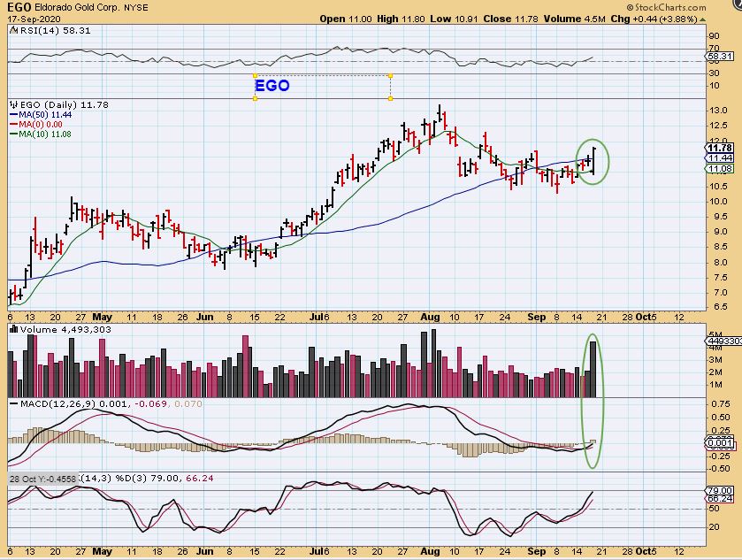Click the volume bars icon next to Volume
This screenshot has height=560, width=742.
coord(13,329)
